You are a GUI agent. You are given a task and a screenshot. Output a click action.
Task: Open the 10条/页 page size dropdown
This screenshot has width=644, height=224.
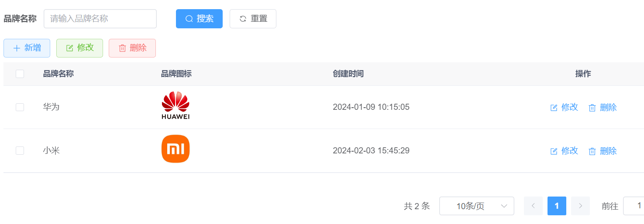pyautogui.click(x=477, y=206)
